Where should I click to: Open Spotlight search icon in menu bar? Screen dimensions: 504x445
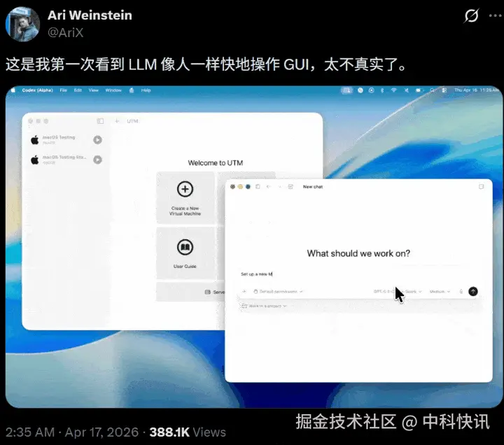[x=433, y=90]
